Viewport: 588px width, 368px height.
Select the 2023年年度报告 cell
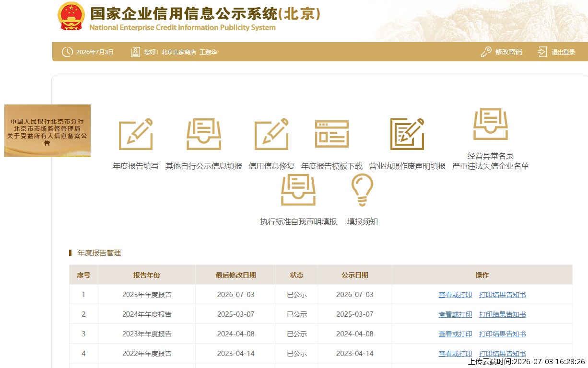click(147, 334)
